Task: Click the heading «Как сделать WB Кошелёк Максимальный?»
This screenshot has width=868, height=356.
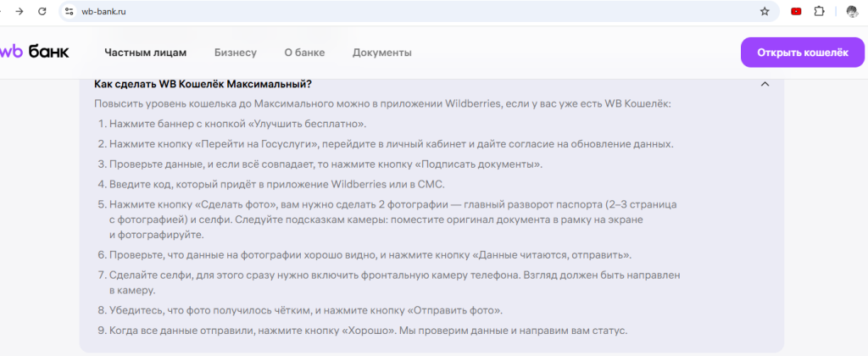Action: click(203, 84)
